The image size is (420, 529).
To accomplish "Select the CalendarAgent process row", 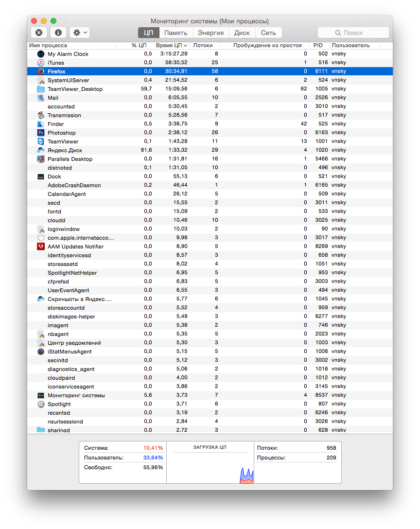I will point(210,194).
